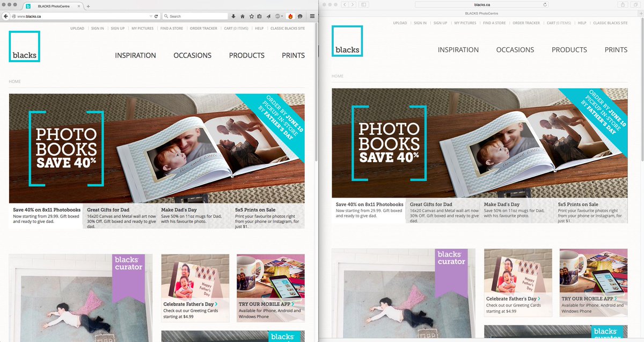Close the BLACKS PhotoCentre Firefox tab
Screen dimensions: 644x342
coord(78,6)
